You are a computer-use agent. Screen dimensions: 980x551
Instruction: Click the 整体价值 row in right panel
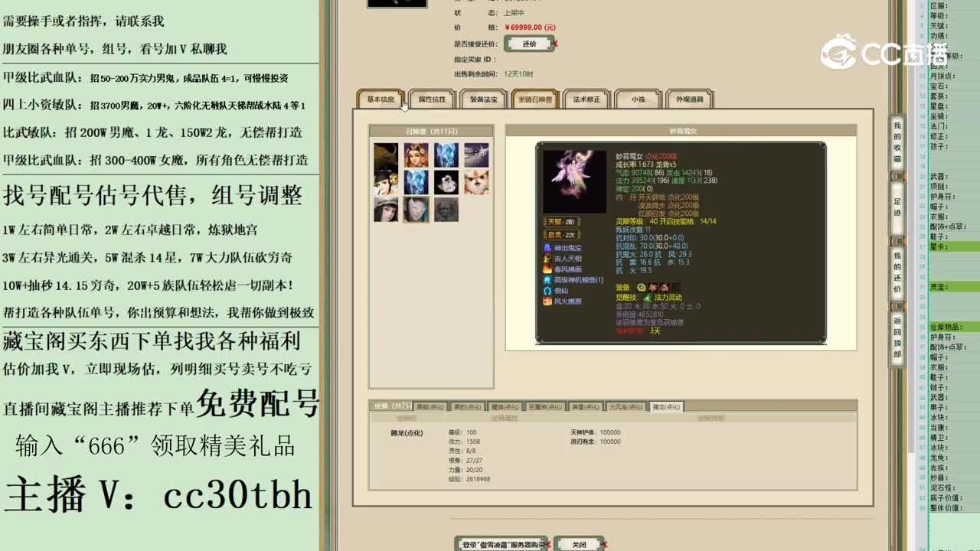tap(954, 507)
